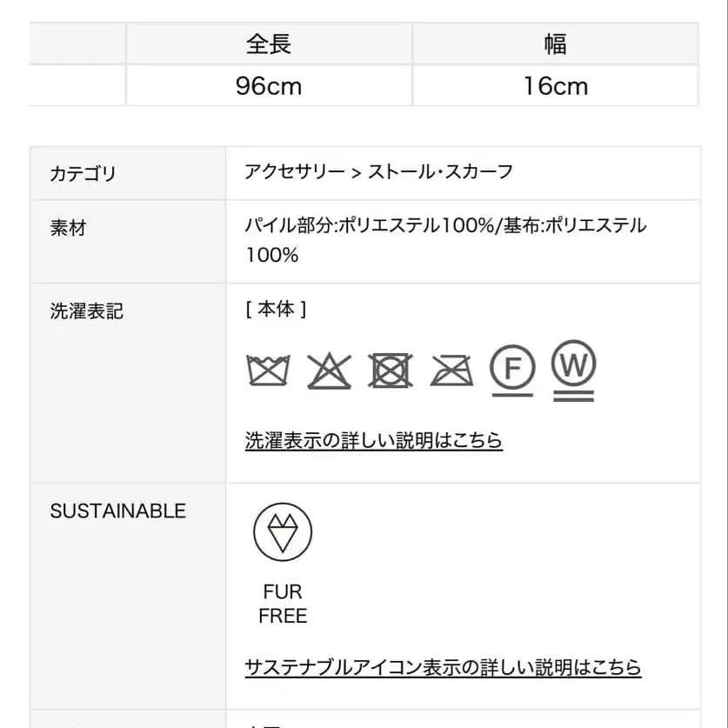
Task: Click the 全長 column header
Action: click(270, 43)
